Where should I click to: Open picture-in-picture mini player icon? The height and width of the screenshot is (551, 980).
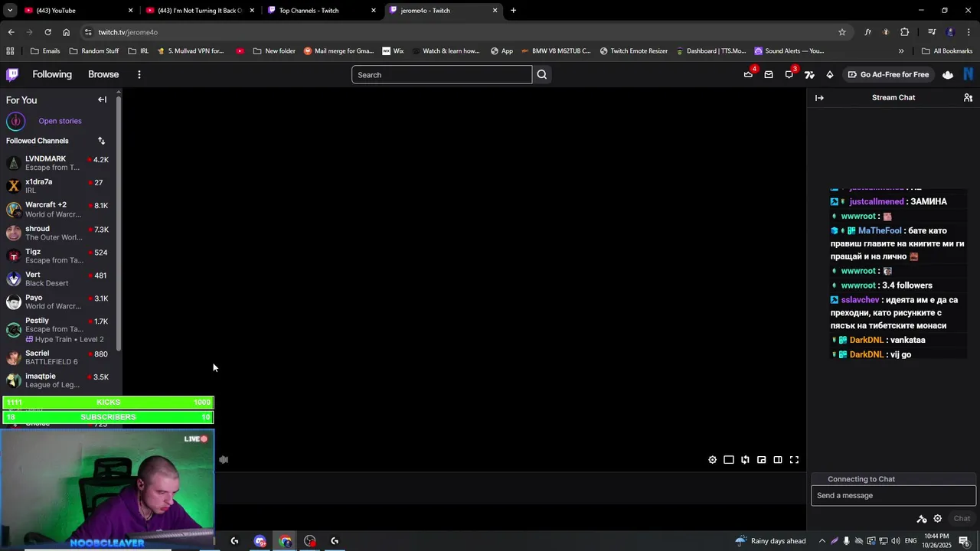[x=761, y=460]
